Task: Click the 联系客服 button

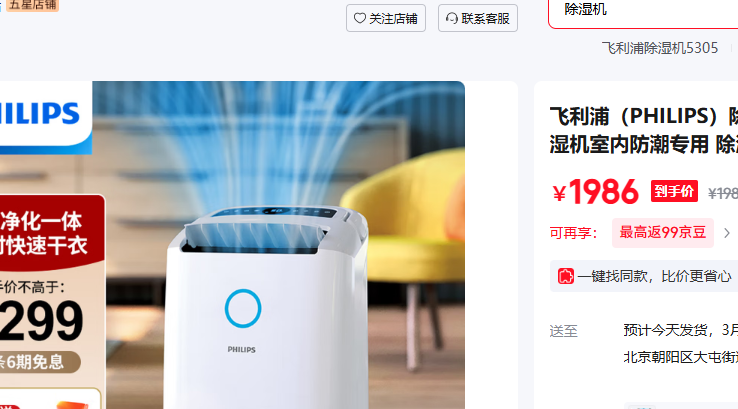Action: click(478, 18)
